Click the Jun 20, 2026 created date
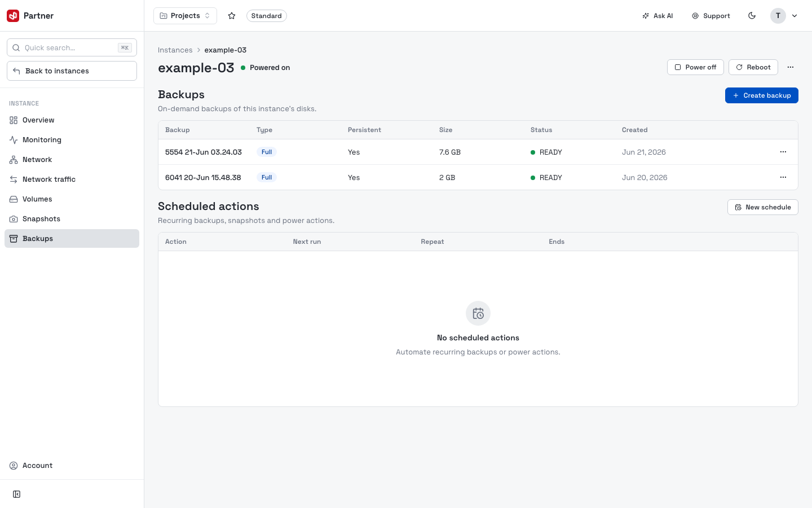812x508 pixels. point(645,177)
